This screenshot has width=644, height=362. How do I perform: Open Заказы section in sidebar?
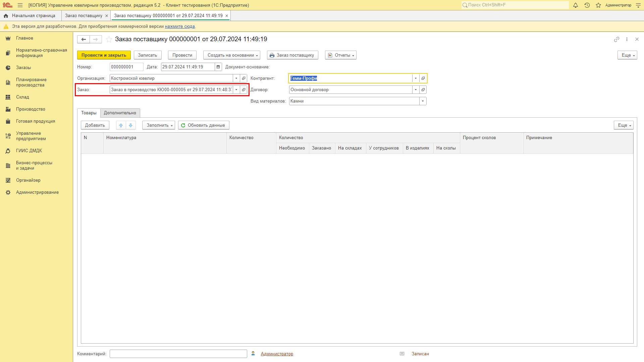[x=23, y=68]
